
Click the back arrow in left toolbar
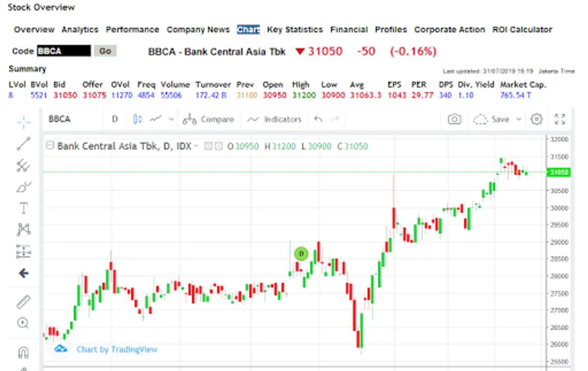(x=23, y=273)
